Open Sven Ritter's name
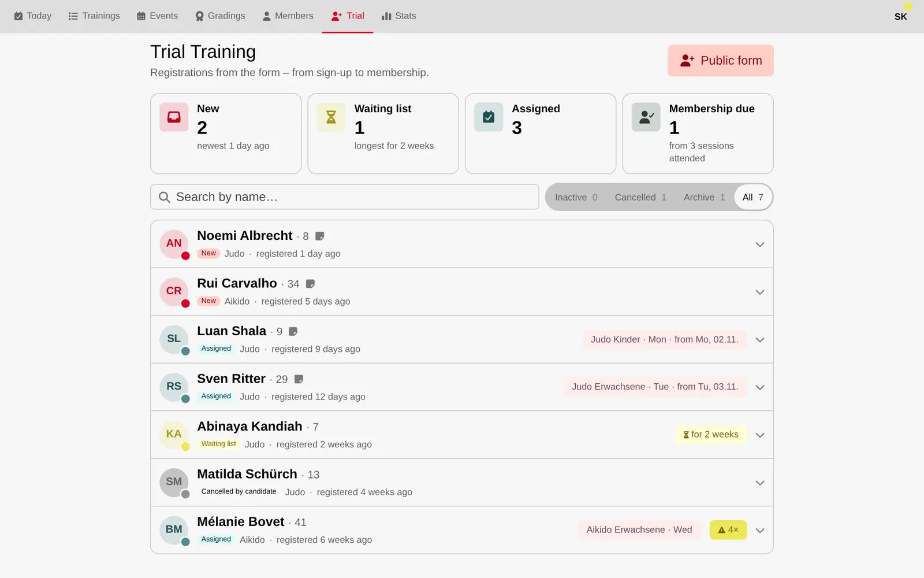The image size is (924, 578). tap(231, 379)
